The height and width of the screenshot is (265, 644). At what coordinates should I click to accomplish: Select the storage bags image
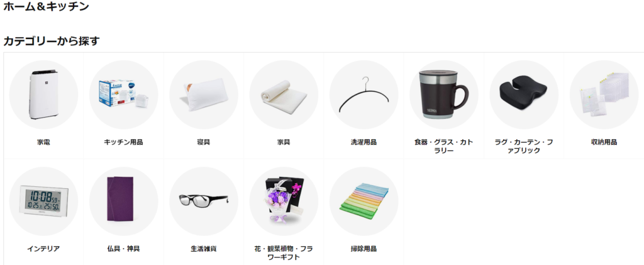click(604, 94)
